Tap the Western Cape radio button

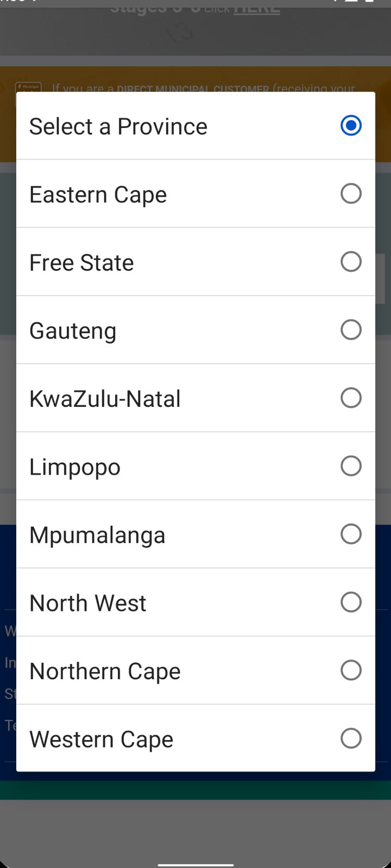coord(351,738)
